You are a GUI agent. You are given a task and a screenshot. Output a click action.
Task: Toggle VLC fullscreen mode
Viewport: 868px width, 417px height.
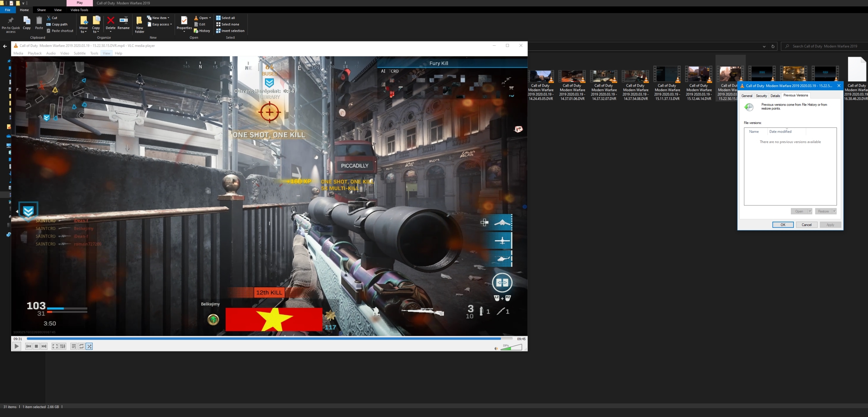coord(55,346)
